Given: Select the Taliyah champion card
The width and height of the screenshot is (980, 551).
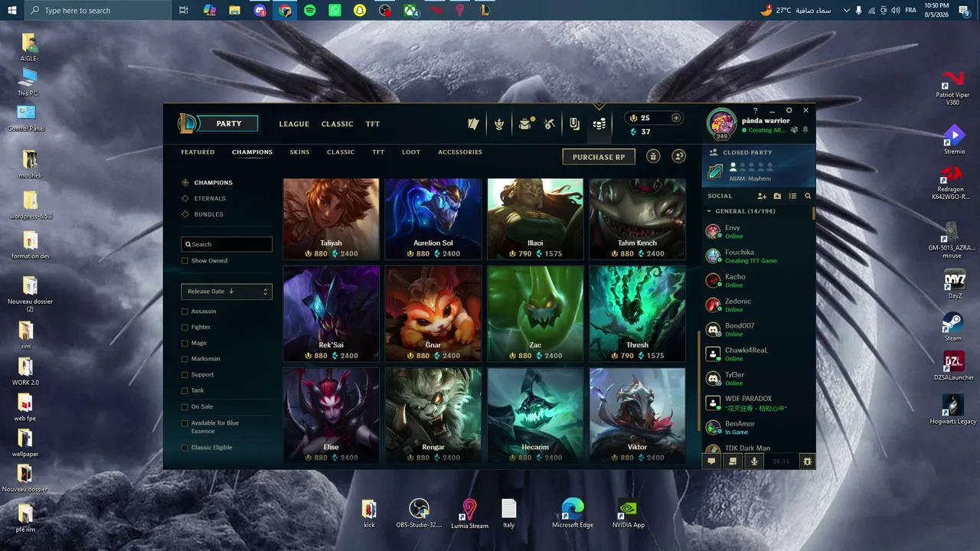Looking at the screenshot, I should 331,219.
